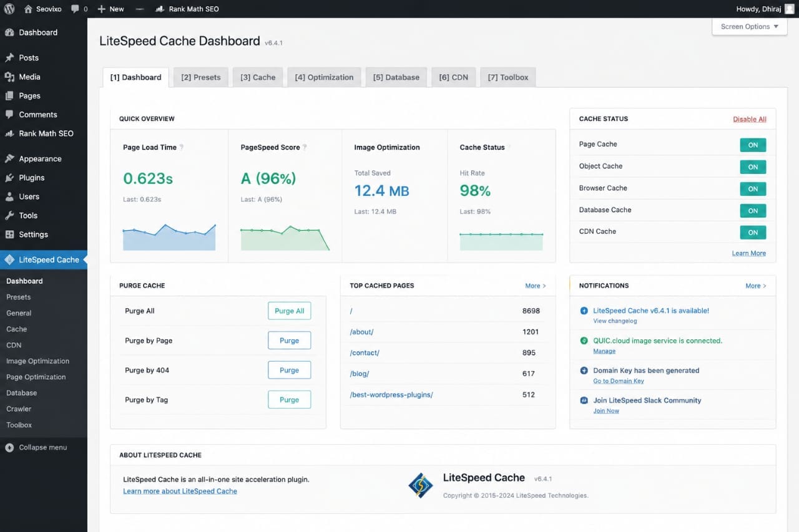
Task: Click the Appearance paintbrush icon
Action: [x=9, y=158]
